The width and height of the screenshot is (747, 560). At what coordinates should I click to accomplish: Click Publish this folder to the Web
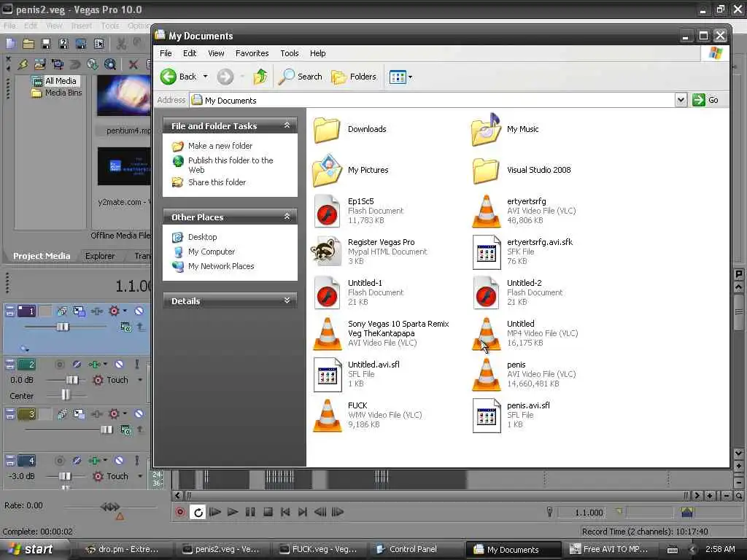(231, 165)
